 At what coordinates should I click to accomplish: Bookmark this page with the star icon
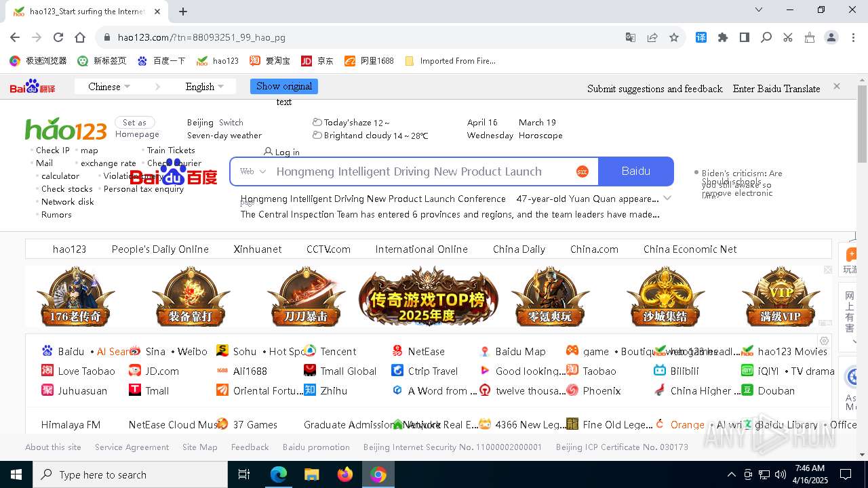tap(674, 37)
